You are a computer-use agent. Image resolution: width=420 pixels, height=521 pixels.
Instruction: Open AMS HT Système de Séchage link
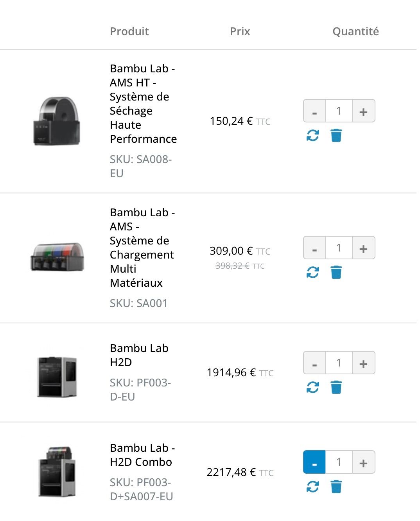click(x=143, y=104)
